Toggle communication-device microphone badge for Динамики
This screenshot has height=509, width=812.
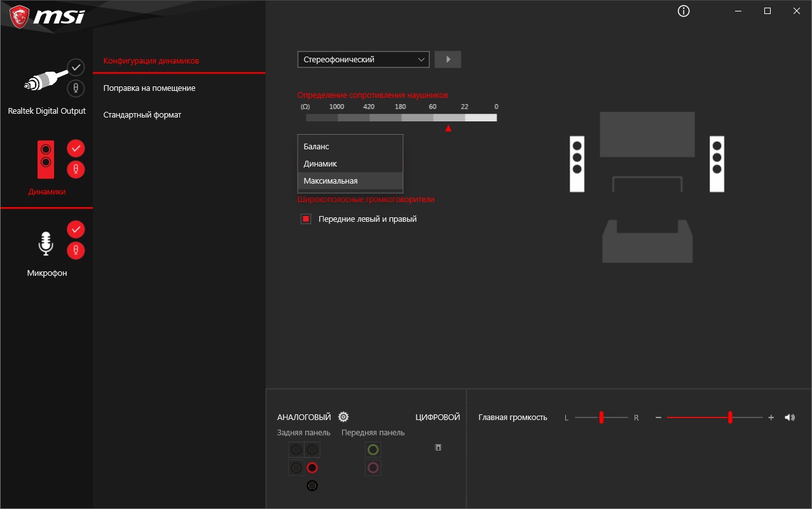(x=76, y=170)
